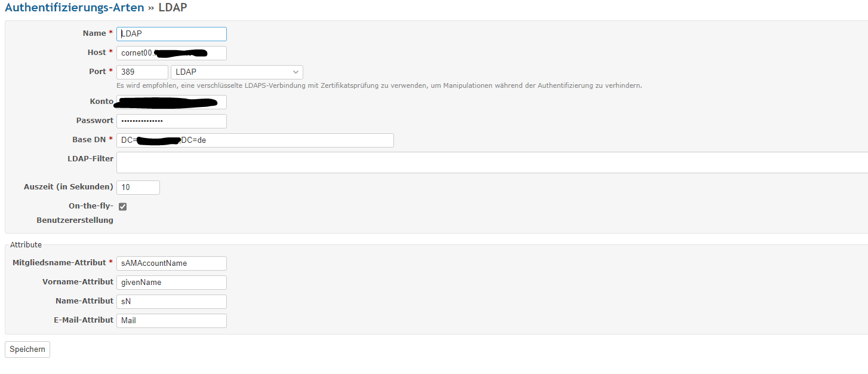Toggle On-the-fly-Benutzererstellung checkbox
This screenshot has height=374, width=868.
tap(122, 207)
